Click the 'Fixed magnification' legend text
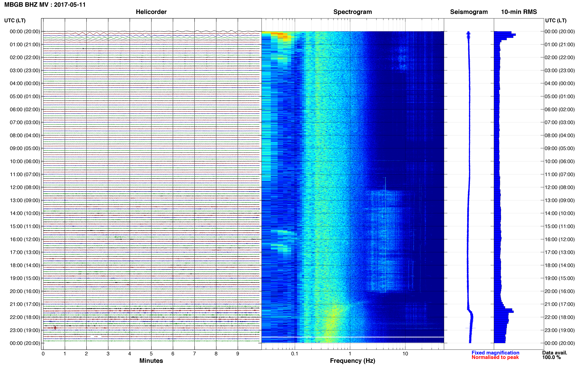This screenshot has height=368, width=588. tap(495, 353)
